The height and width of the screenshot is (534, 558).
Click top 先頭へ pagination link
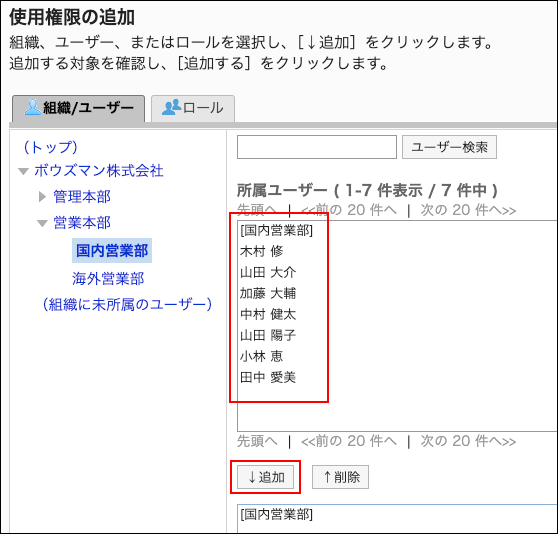257,210
